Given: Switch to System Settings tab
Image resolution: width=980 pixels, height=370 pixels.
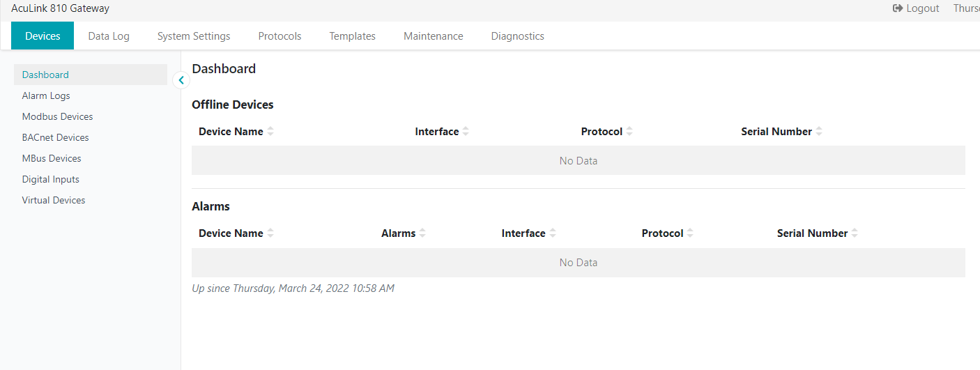Looking at the screenshot, I should pos(194,36).
